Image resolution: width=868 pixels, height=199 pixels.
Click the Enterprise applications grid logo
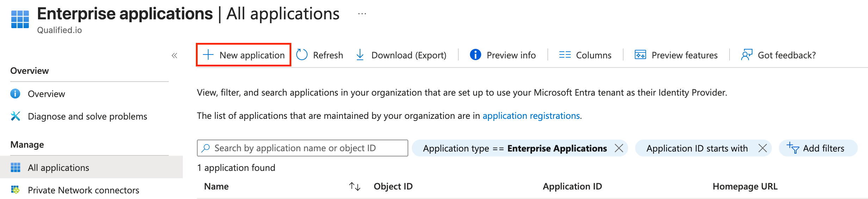click(x=20, y=19)
